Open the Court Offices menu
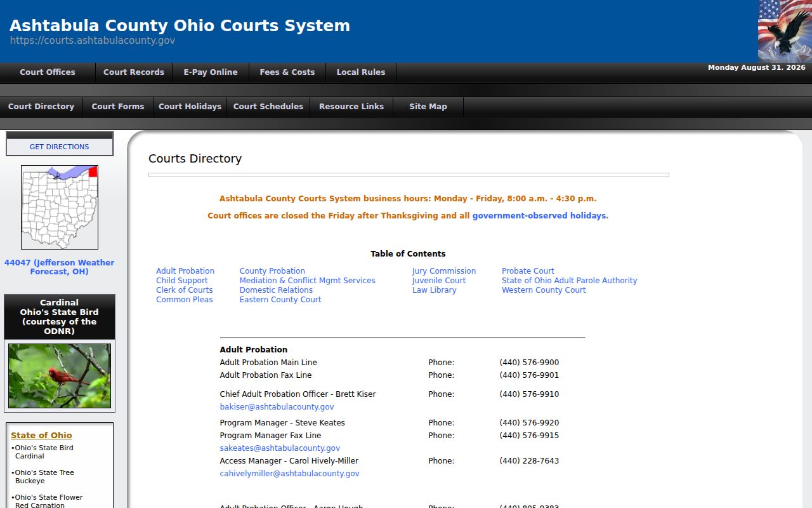 point(48,72)
